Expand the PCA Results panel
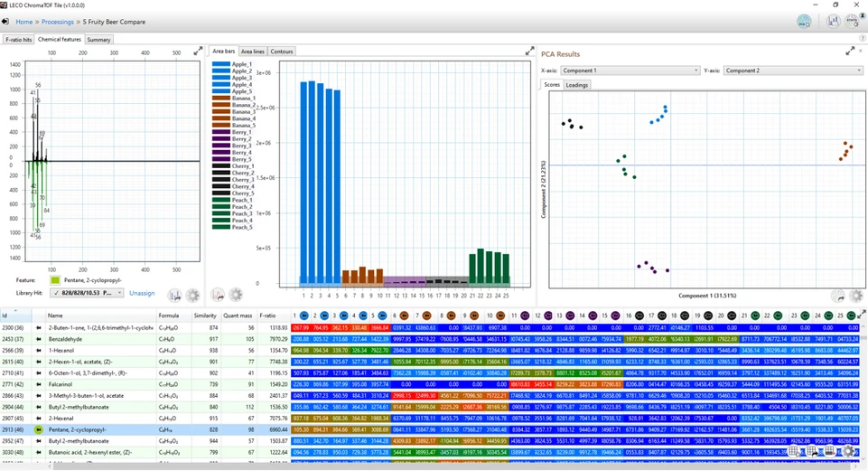The width and height of the screenshot is (868, 471). click(857, 53)
